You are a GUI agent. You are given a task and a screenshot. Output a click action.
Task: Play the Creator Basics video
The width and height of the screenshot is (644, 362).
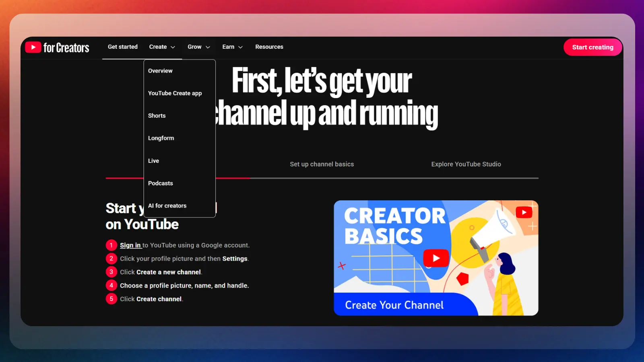pos(436,258)
